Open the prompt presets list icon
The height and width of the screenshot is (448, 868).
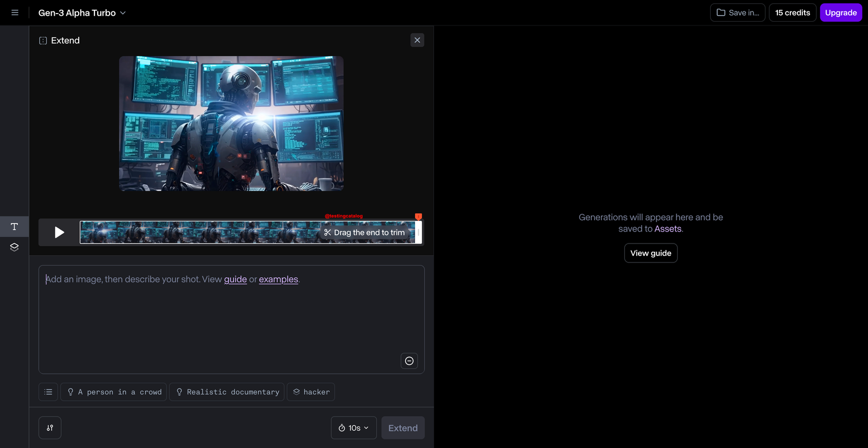click(48, 392)
